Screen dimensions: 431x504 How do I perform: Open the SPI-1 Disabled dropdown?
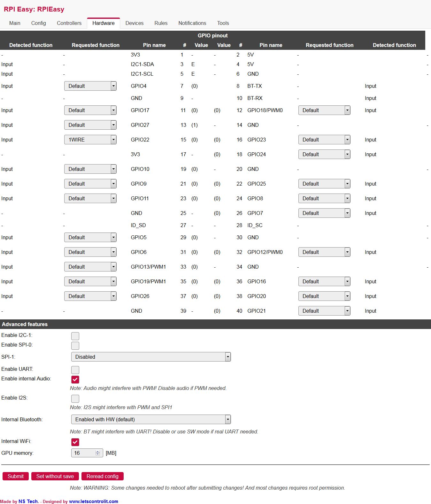[151, 357]
